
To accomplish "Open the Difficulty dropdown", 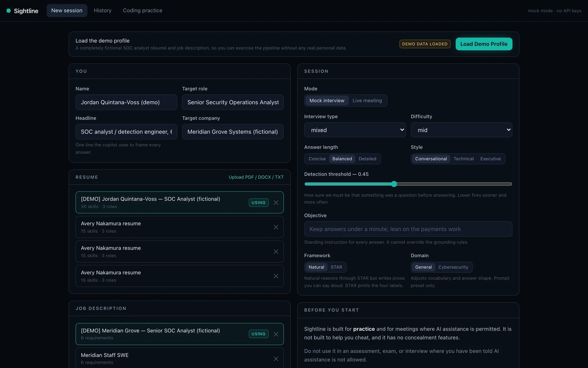I will 461,130.
